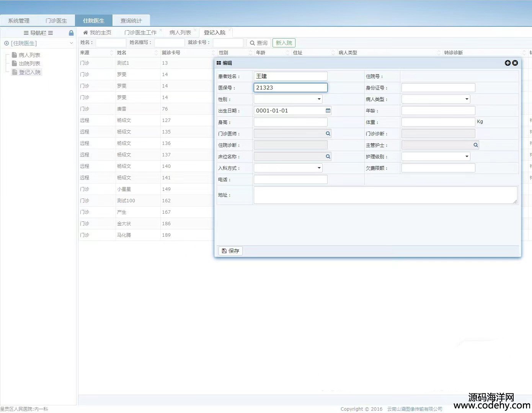Open the 护理级别 dropdown
Screen dimensions: 532x413
coord(467,156)
